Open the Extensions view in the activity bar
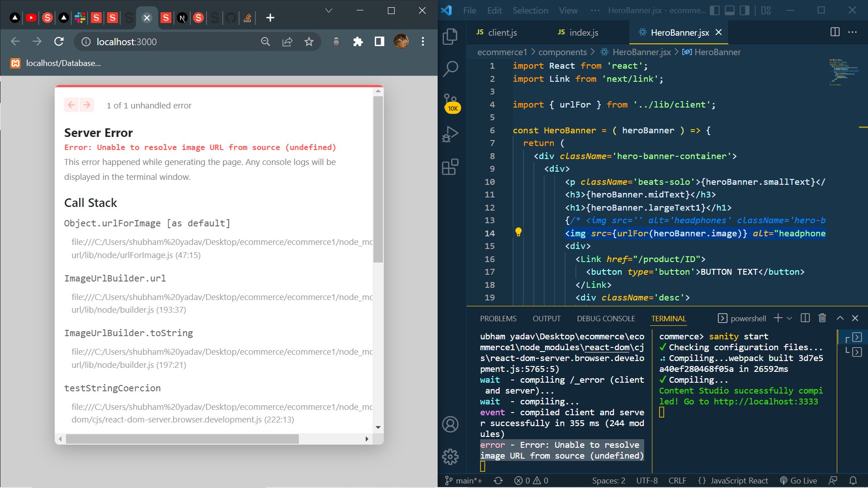The width and height of the screenshot is (868, 488). (450, 167)
